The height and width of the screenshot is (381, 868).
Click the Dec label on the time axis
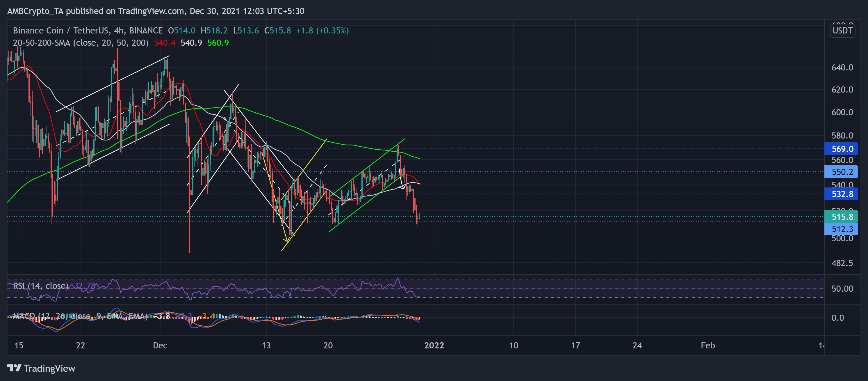[x=161, y=345]
